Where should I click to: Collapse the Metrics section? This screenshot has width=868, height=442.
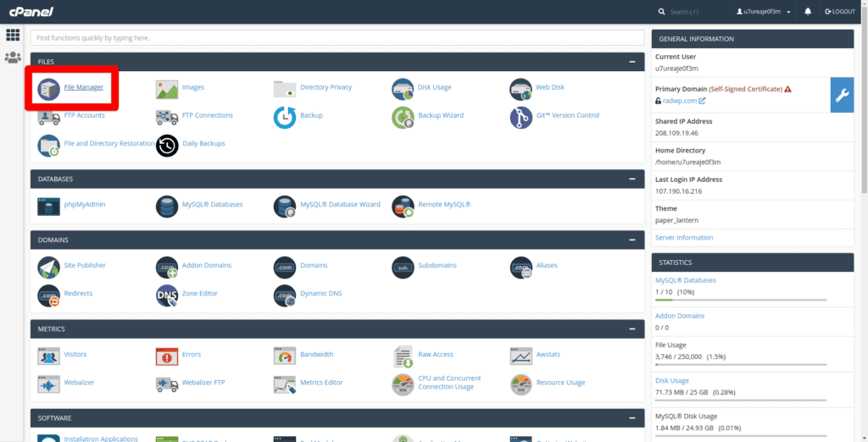pyautogui.click(x=632, y=329)
